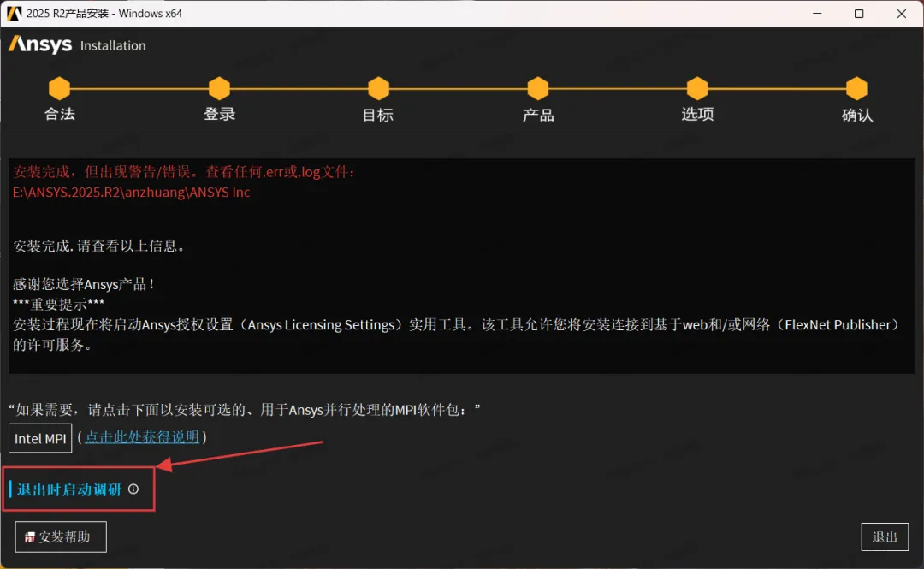The image size is (924, 569).
Task: Click the Installation header label
Action: (x=113, y=46)
